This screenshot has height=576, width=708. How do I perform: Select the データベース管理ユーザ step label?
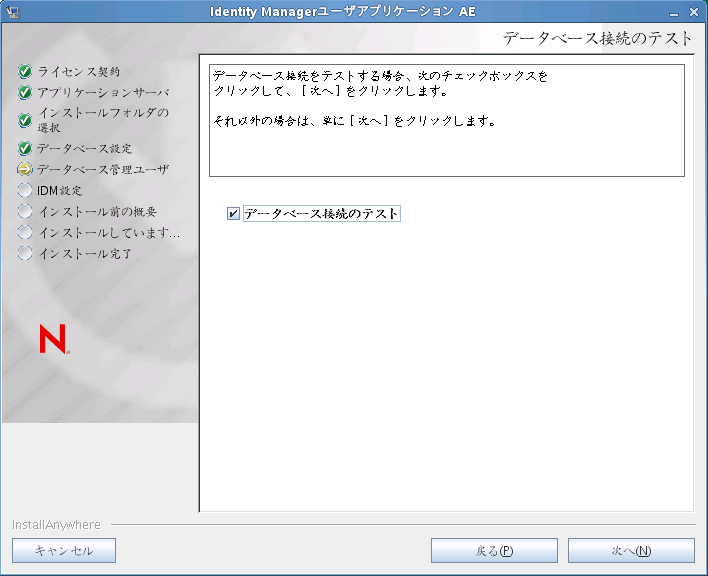coord(103,169)
